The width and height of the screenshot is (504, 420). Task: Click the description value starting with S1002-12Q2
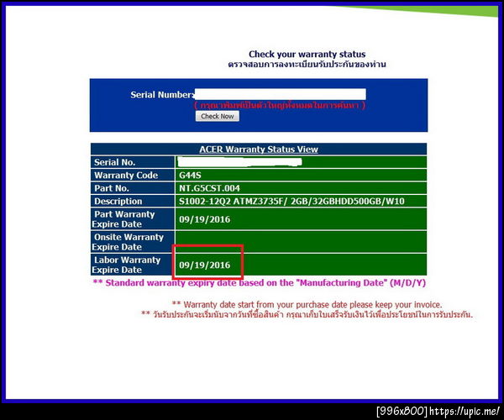click(x=291, y=201)
